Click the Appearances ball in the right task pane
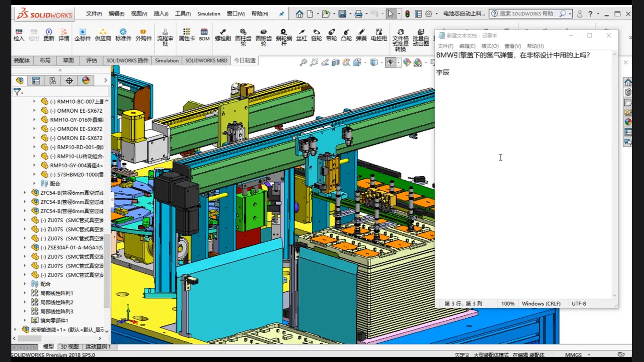Viewport: 644px width, 362px height. pyautogui.click(x=628, y=122)
